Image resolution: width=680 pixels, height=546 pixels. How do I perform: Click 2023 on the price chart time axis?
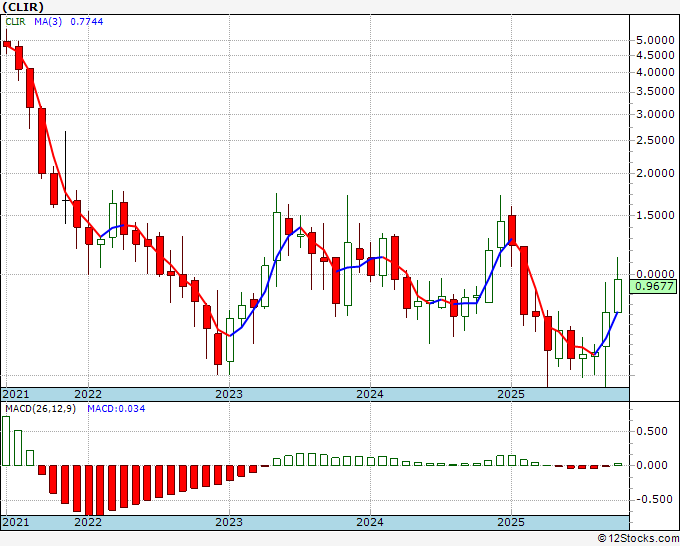(x=229, y=394)
